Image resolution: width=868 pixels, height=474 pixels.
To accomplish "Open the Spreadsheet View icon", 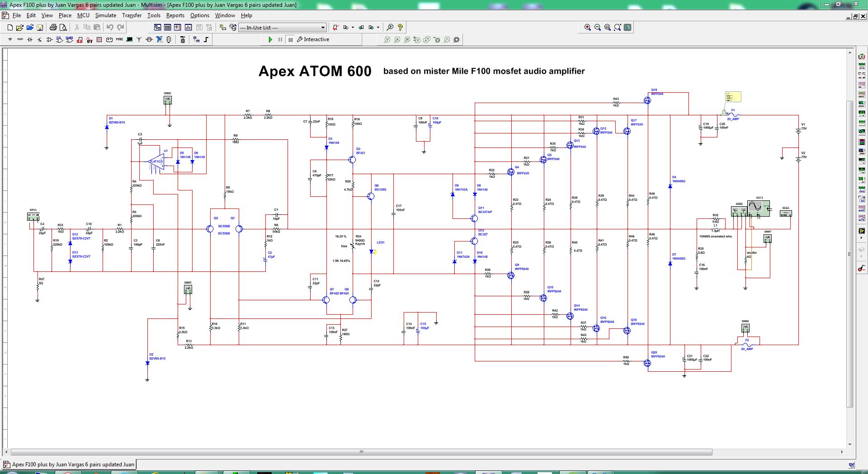I will click(x=167, y=27).
